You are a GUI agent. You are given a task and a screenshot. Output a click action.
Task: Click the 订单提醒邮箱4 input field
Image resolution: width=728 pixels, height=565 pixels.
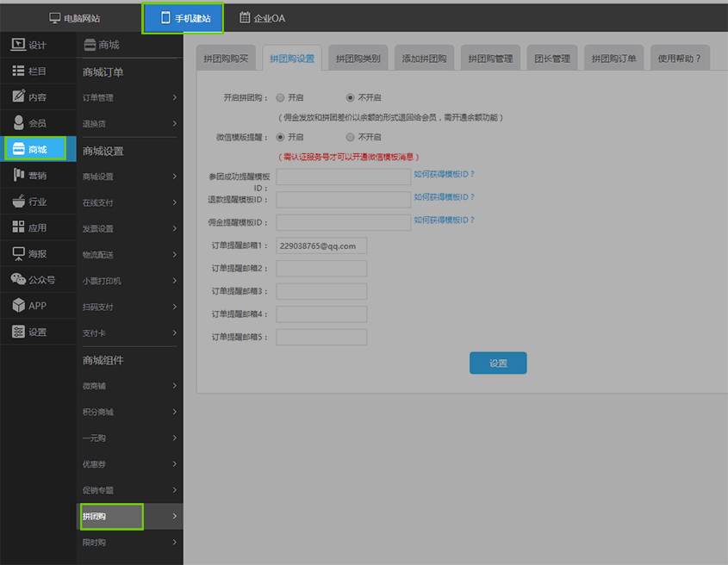[x=321, y=314]
